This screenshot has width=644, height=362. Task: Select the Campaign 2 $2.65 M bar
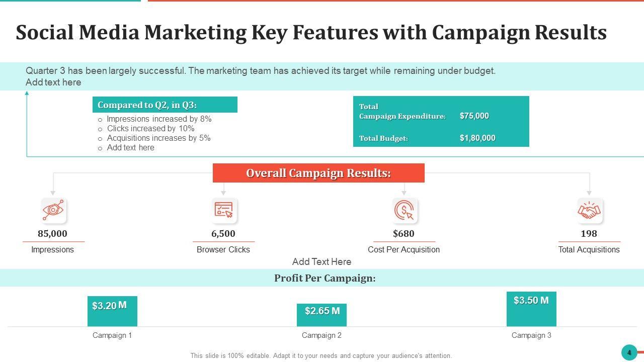tap(321, 315)
